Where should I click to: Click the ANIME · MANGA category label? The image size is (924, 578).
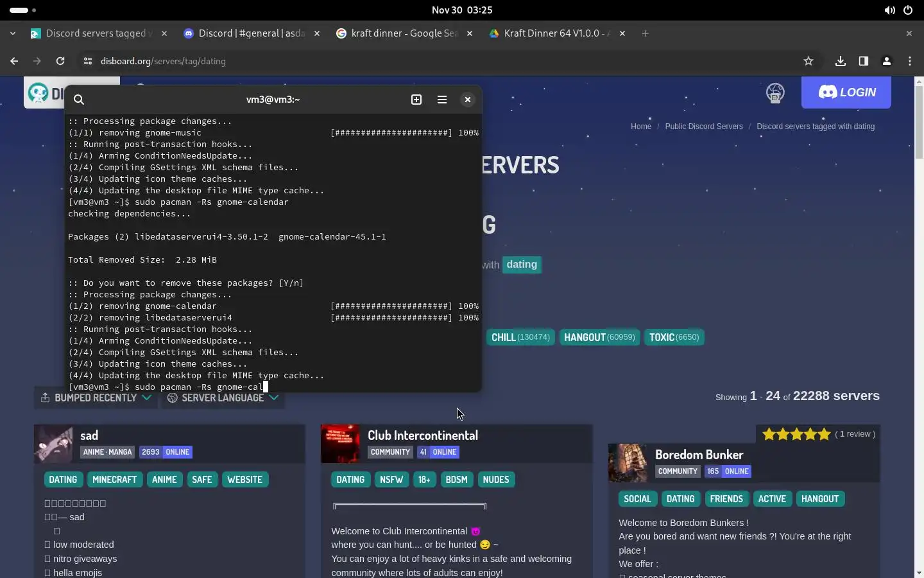pyautogui.click(x=108, y=452)
